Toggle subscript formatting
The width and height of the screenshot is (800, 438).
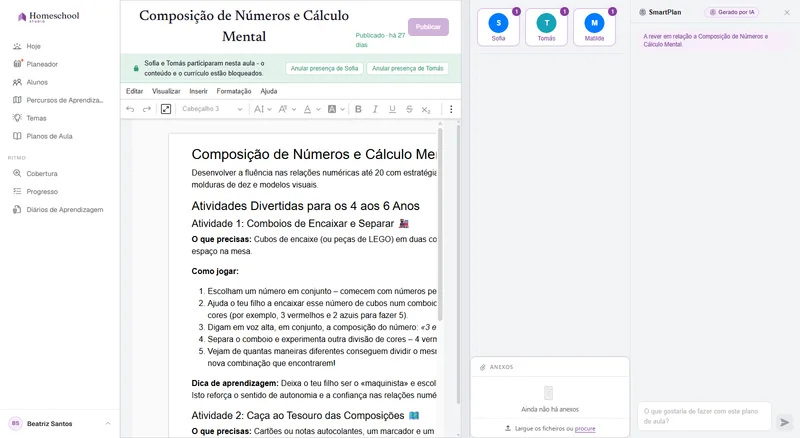pyautogui.click(x=426, y=109)
